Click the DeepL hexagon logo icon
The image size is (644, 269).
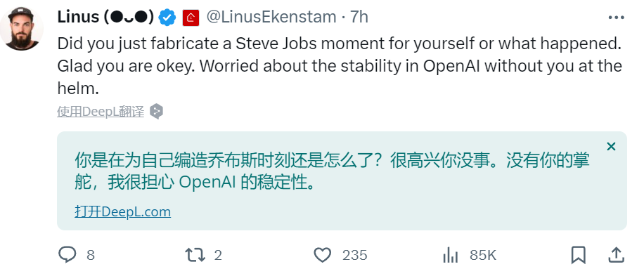coord(157,112)
